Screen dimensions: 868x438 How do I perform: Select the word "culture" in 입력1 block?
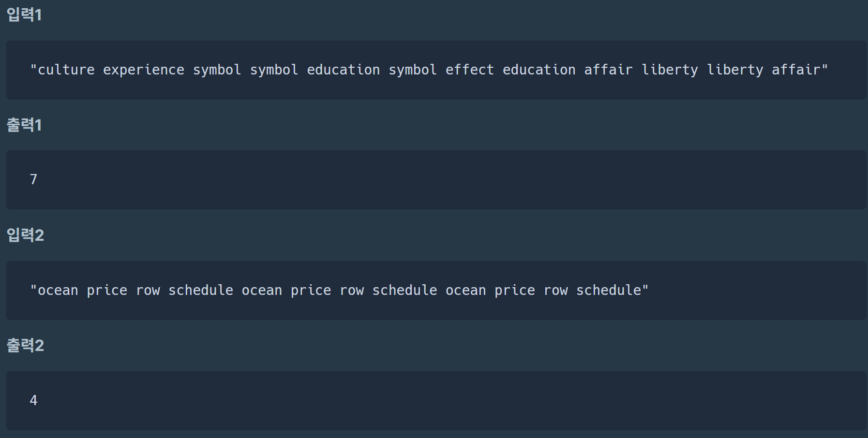66,70
